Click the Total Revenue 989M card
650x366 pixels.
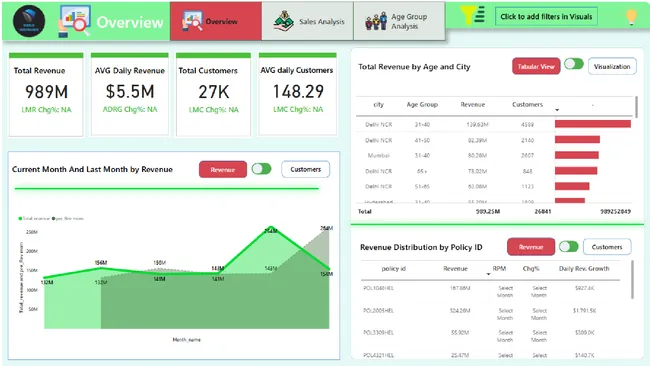46,95
